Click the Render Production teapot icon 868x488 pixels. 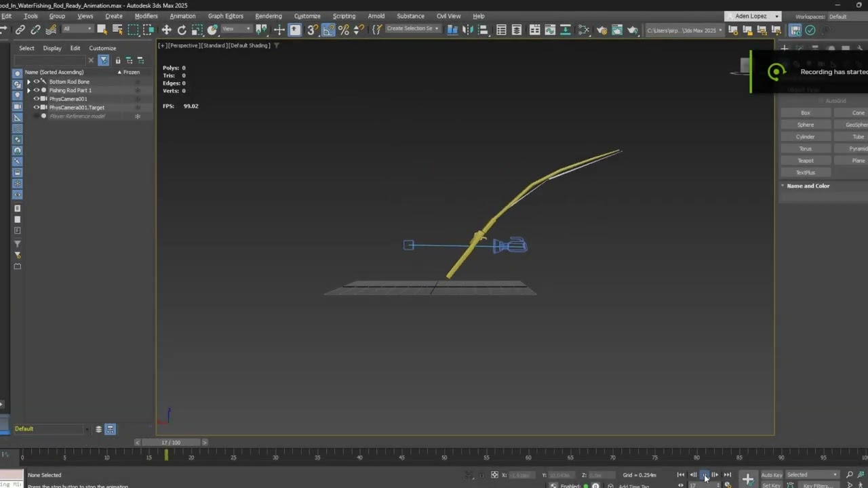633,30
